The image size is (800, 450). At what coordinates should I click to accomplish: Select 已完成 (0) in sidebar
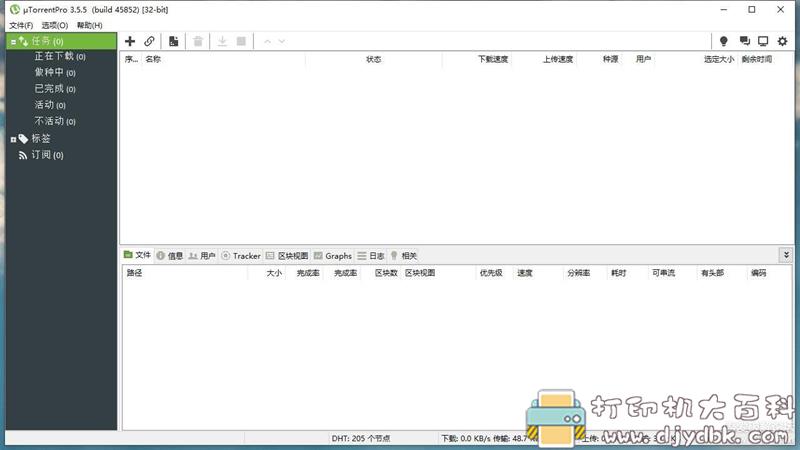55,89
